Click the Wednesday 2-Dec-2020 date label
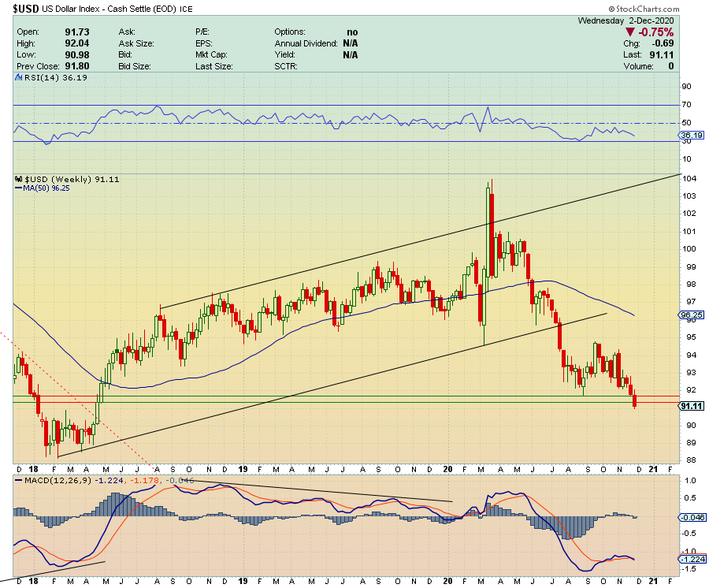Screen dimensions: 709x588 tap(625, 20)
